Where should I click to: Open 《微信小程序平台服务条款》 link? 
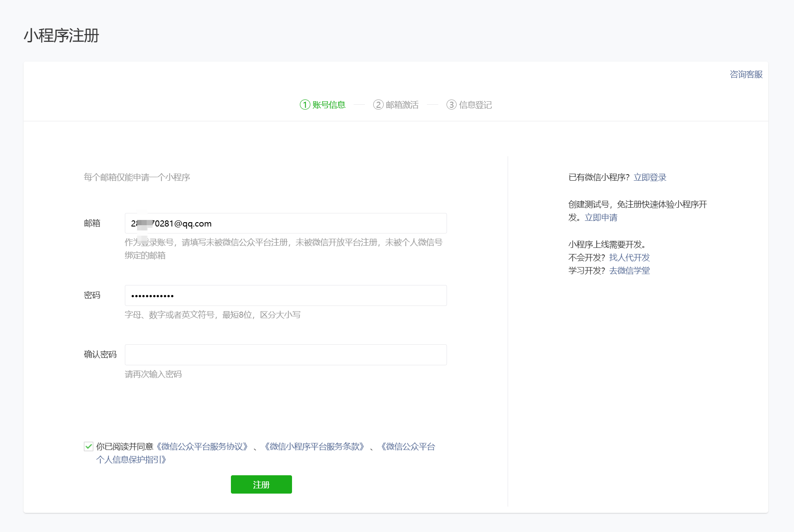point(314,446)
